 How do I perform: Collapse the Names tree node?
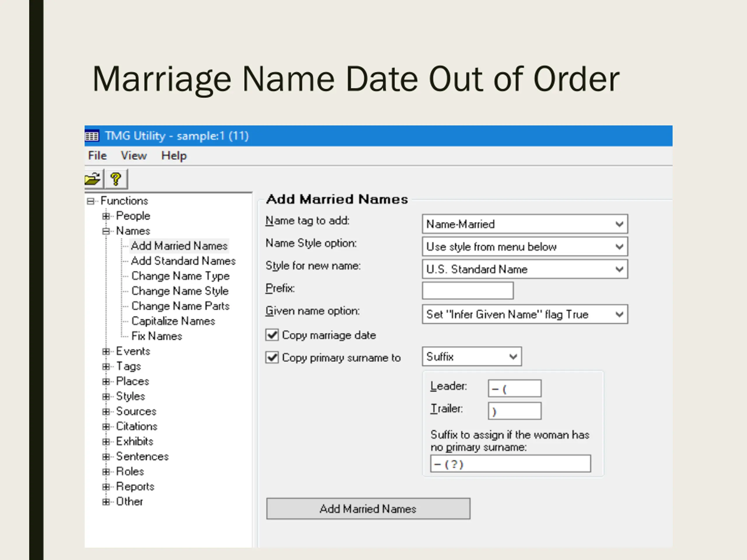coord(106,231)
